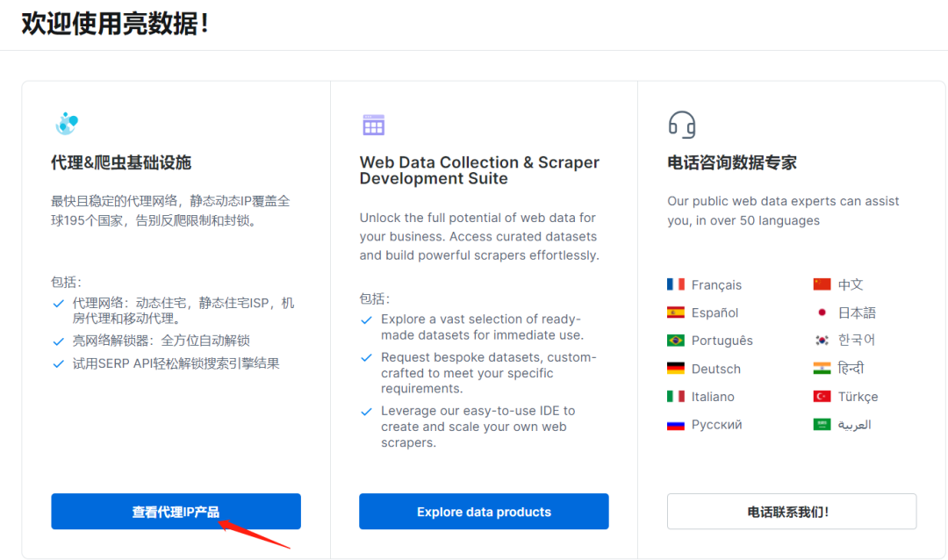Select the हिन्दी language label

pos(851,368)
